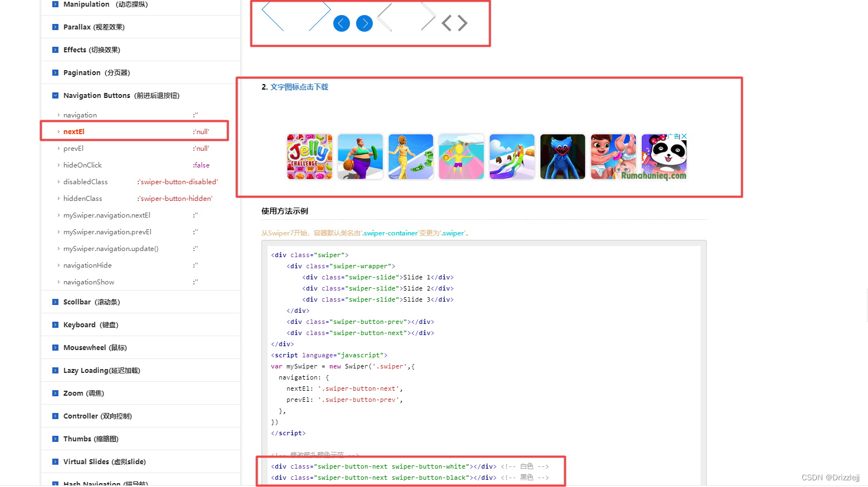
Task: Collapse the Navigation Buttons section icon
Action: 55,95
